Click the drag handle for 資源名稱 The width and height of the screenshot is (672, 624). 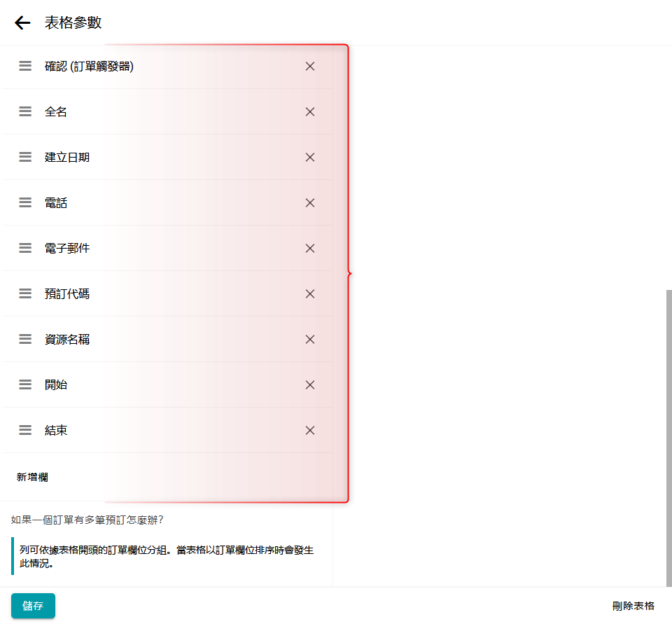(25, 340)
